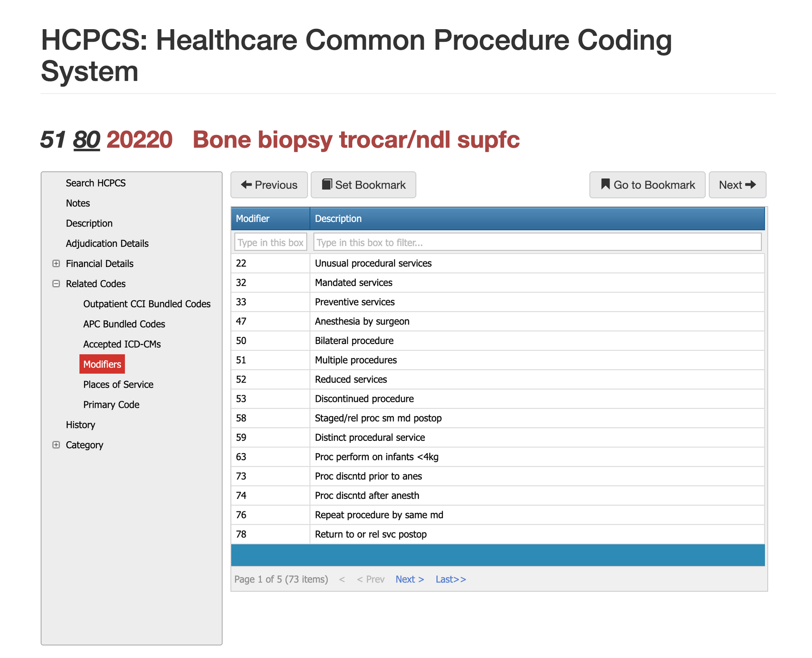Open the History section in the sidebar

coord(80,425)
